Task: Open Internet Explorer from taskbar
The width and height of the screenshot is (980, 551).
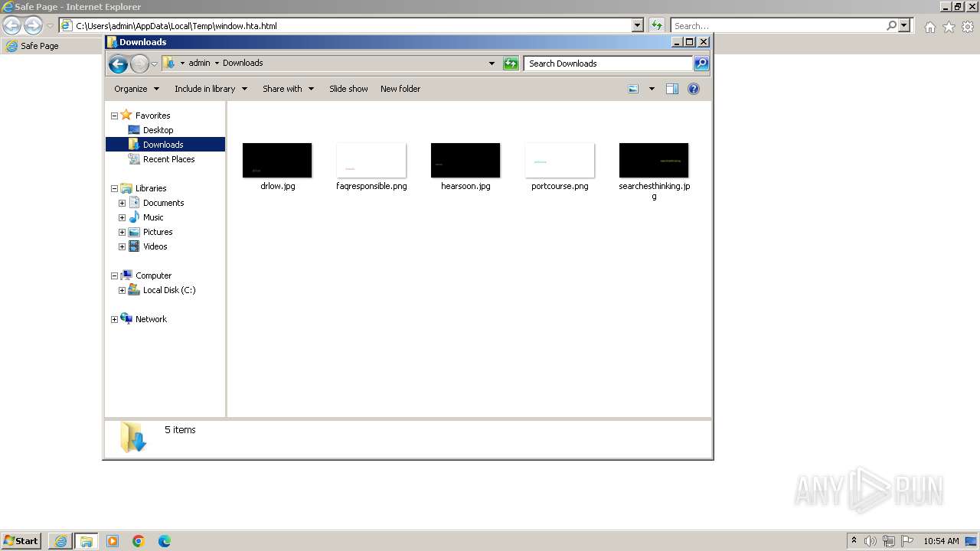Action: click(60, 541)
